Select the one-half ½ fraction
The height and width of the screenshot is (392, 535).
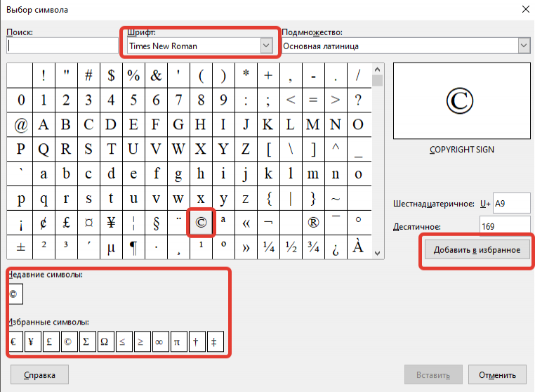[291, 247]
